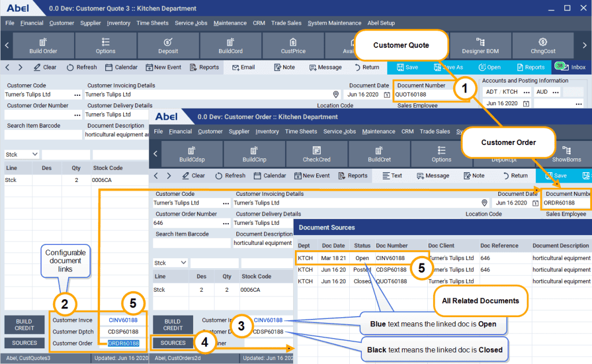Click BUILD CREDIT button in Customer Quote window

[x=24, y=325]
